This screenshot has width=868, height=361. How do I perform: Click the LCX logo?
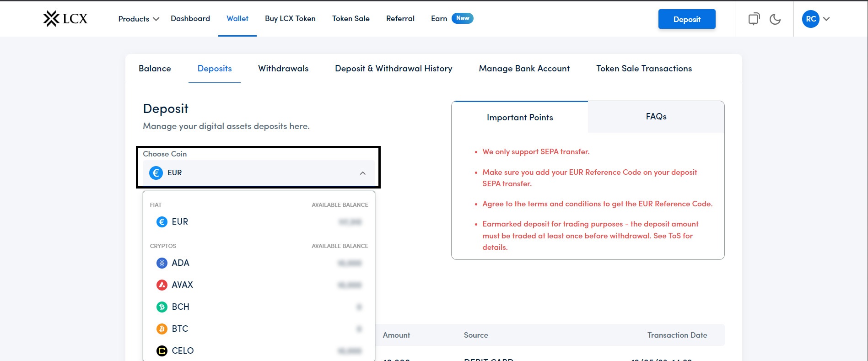tap(65, 19)
